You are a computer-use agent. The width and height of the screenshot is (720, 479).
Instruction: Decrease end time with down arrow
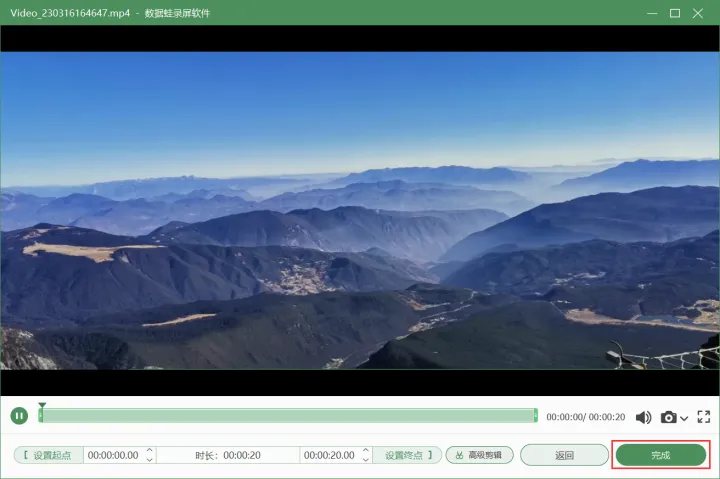366,459
